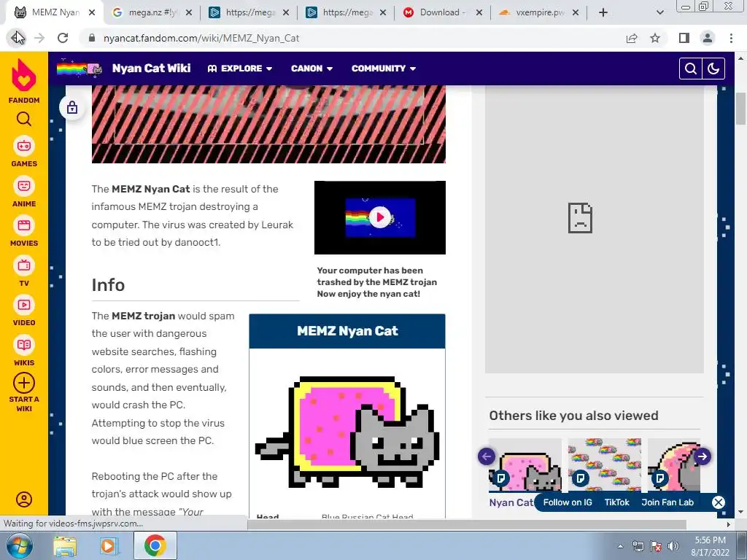Click the Chrome profile avatar icon
747x560 pixels.
(708, 38)
